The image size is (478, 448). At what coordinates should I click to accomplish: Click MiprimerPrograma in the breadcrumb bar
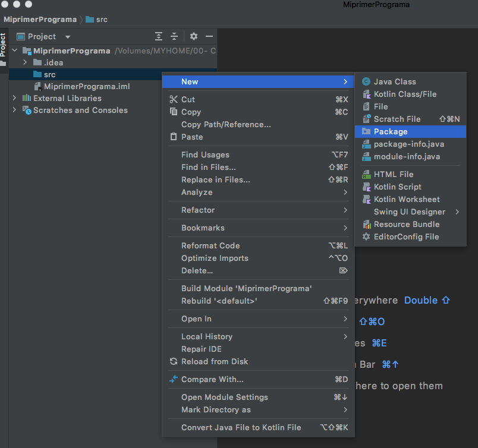click(40, 20)
